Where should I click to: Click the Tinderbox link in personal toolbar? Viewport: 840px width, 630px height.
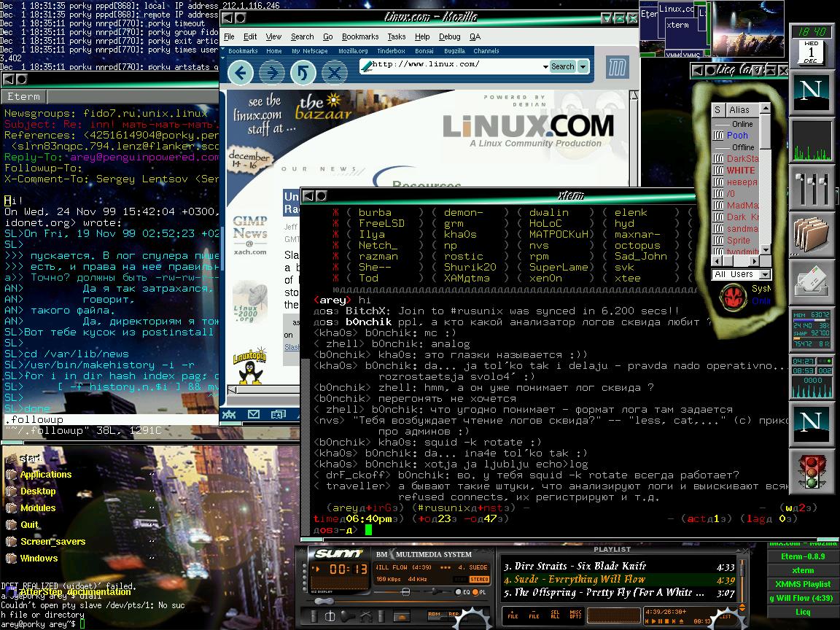[x=390, y=51]
